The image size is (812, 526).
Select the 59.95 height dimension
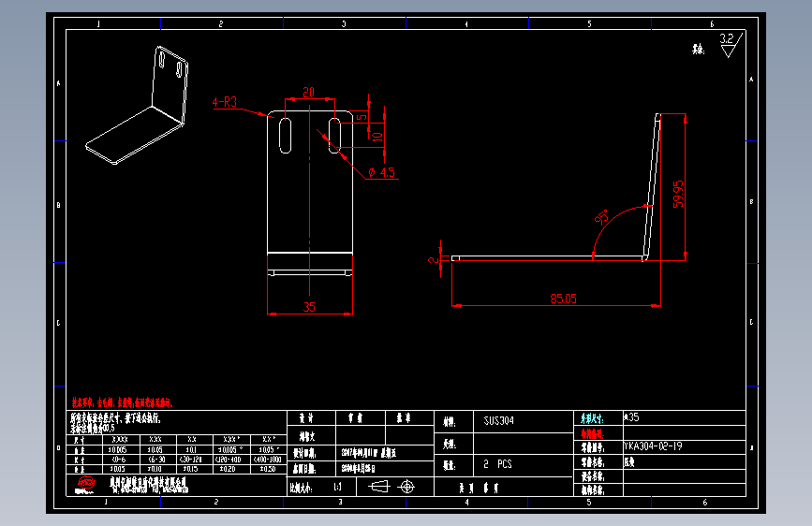point(678,194)
